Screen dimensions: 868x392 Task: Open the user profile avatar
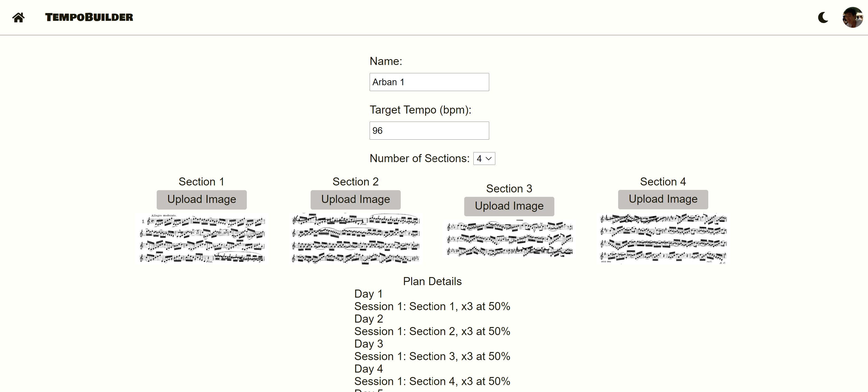click(x=852, y=17)
